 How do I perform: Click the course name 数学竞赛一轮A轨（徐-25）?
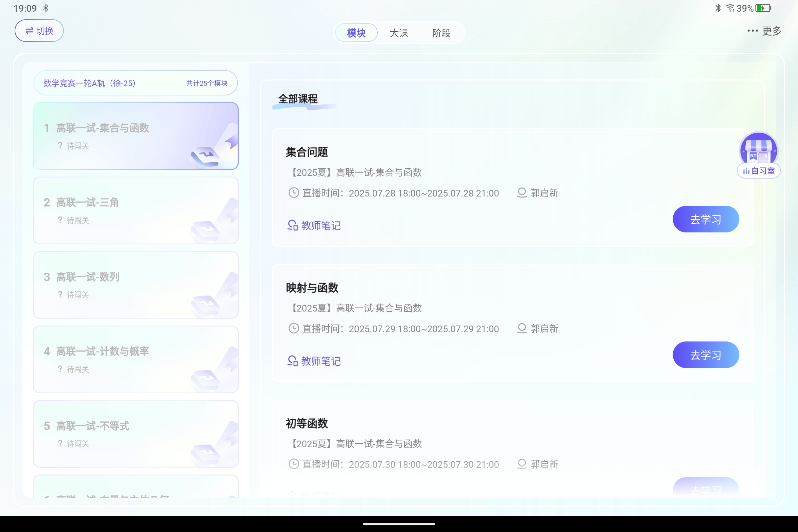point(89,83)
